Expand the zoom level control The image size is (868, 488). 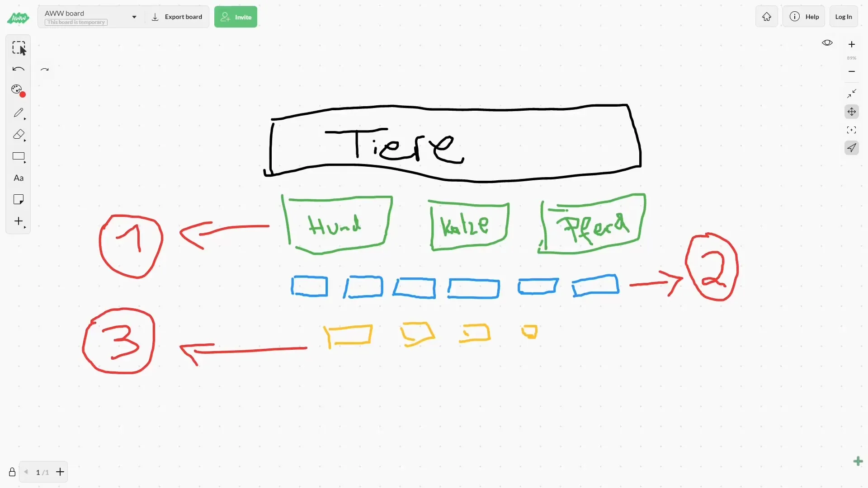point(851,57)
